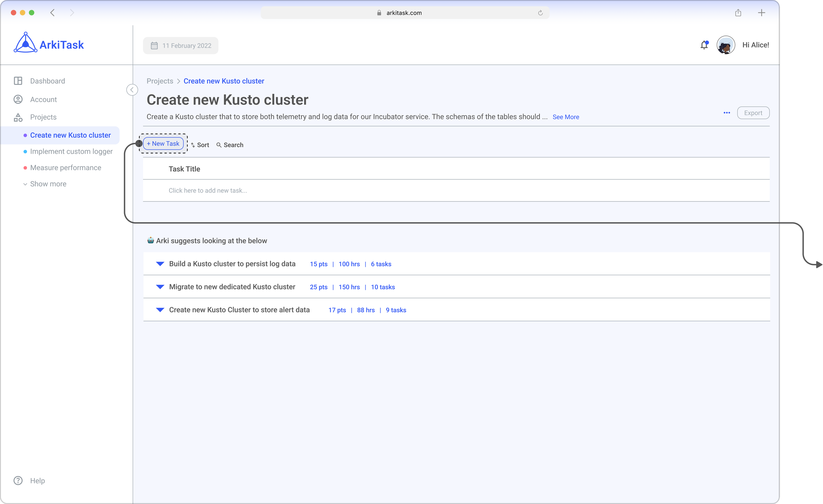Open the three-dot more options menu
Viewport: 823px width, 504px height.
(x=727, y=113)
